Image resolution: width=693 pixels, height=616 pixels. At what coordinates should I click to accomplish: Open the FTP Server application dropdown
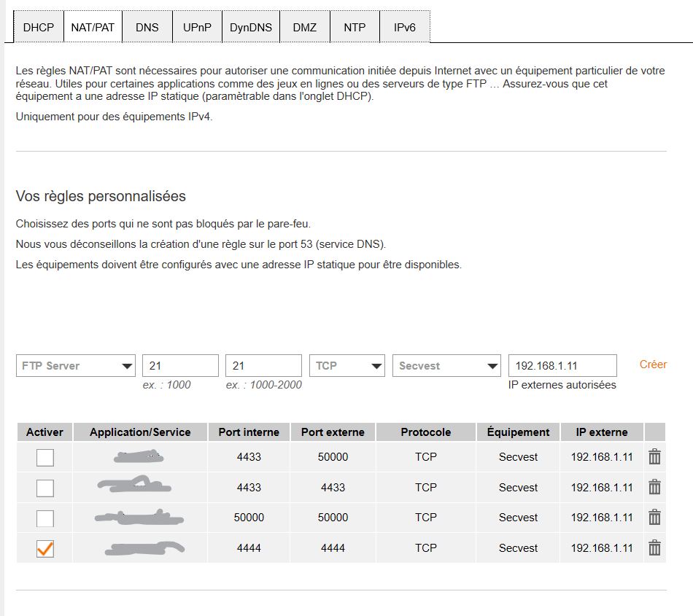(76, 366)
